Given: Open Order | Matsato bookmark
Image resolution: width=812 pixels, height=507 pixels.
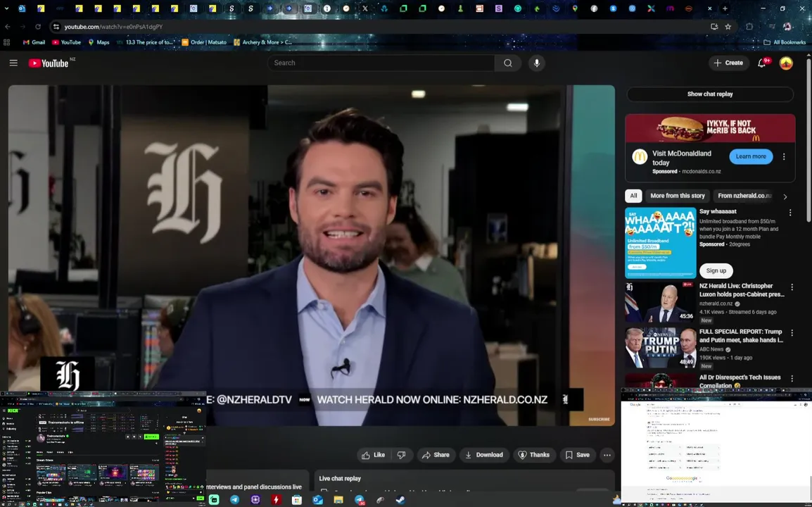Looking at the screenshot, I should tap(203, 42).
